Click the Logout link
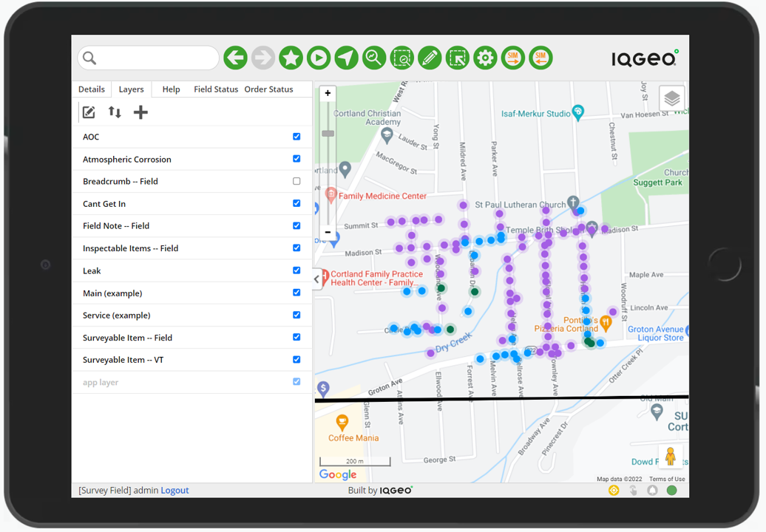This screenshot has height=532, width=766. pyautogui.click(x=174, y=490)
